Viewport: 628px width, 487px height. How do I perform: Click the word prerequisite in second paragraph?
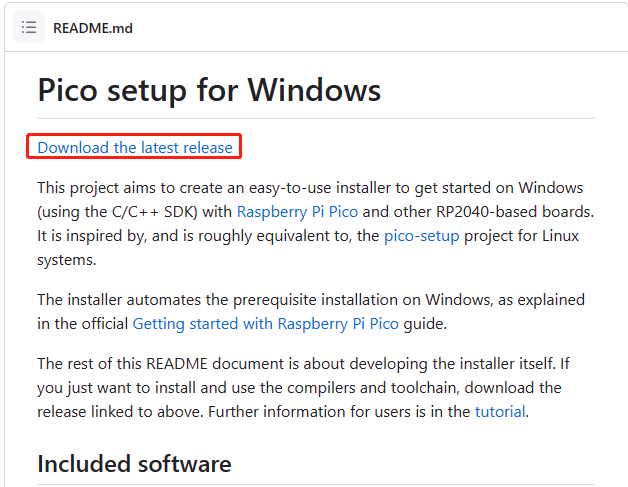(274, 300)
